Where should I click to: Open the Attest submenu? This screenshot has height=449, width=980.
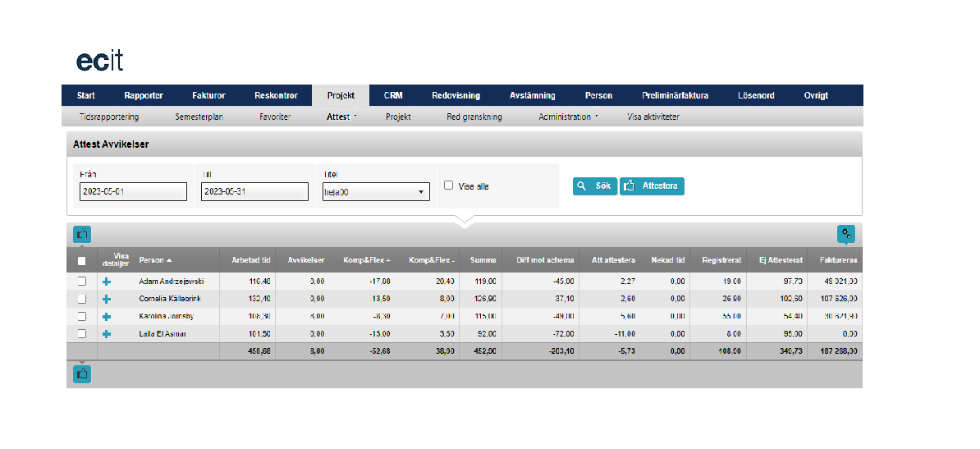click(x=341, y=117)
